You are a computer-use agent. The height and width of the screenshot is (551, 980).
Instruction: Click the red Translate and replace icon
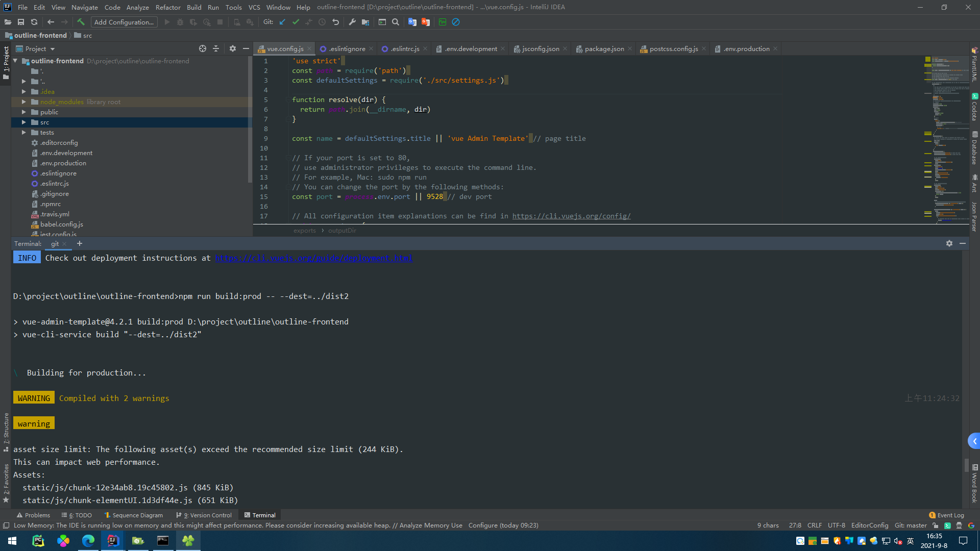click(x=426, y=22)
